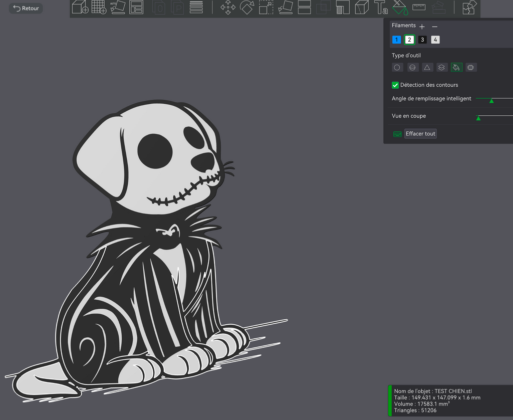Open the Text emboss tool
513x420 pixels.
pos(381,7)
